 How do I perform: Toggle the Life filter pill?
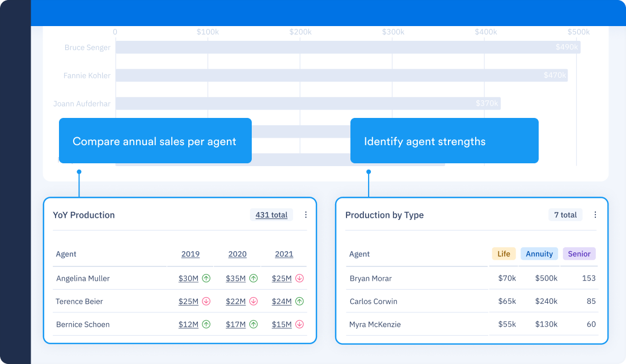[x=504, y=253]
